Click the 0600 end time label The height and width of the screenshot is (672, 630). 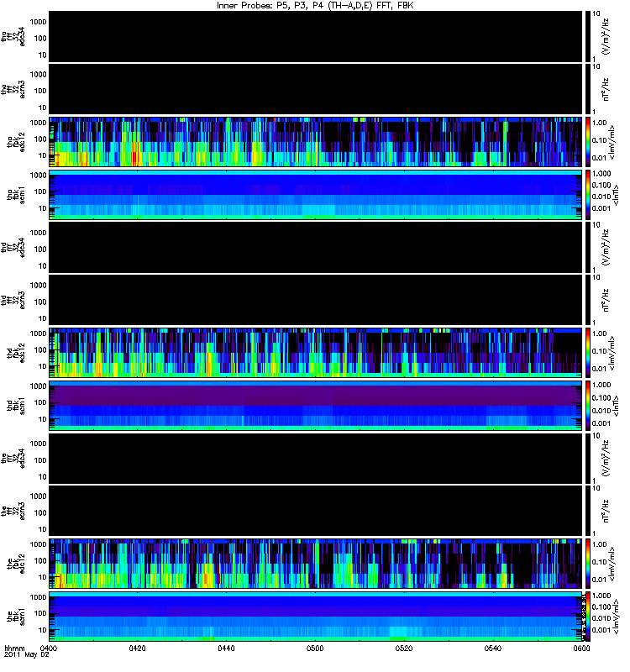[581, 648]
